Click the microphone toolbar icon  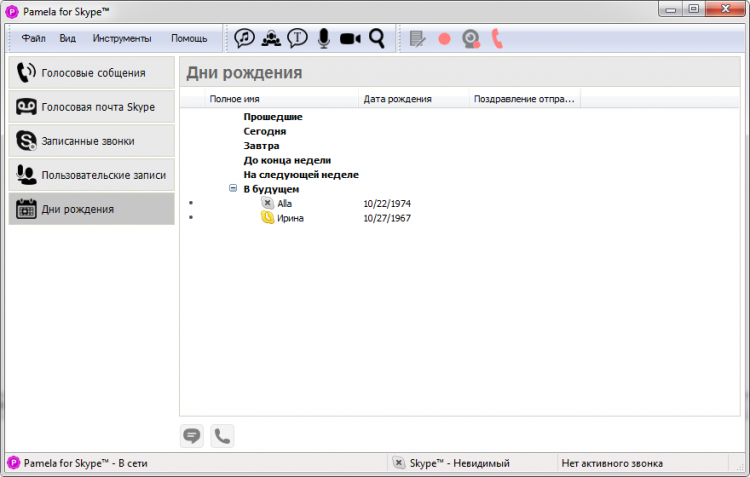point(324,38)
